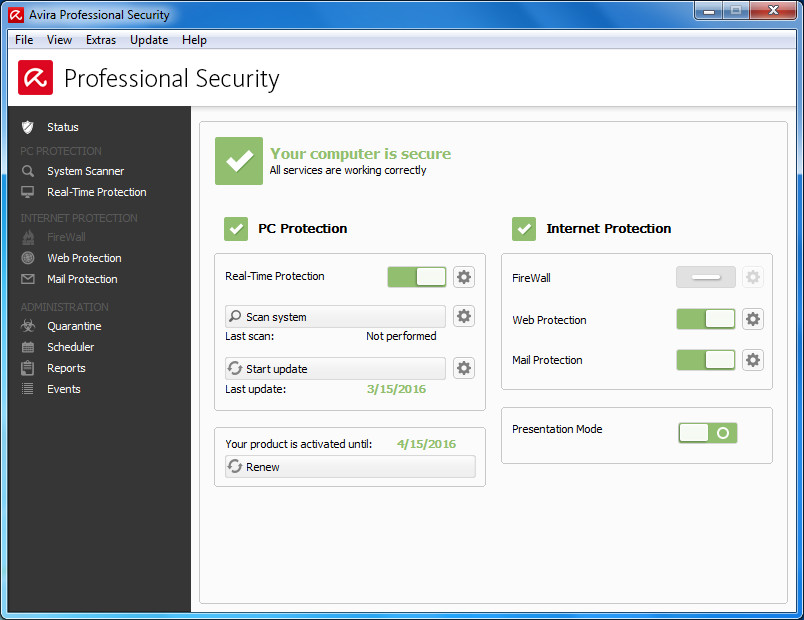This screenshot has height=620, width=804.
Task: Toggle Real-Time Protection switch off
Action: (417, 277)
